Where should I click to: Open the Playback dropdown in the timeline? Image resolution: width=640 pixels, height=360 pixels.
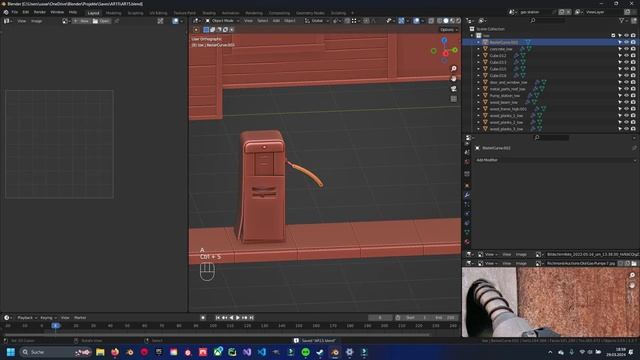(x=27, y=318)
